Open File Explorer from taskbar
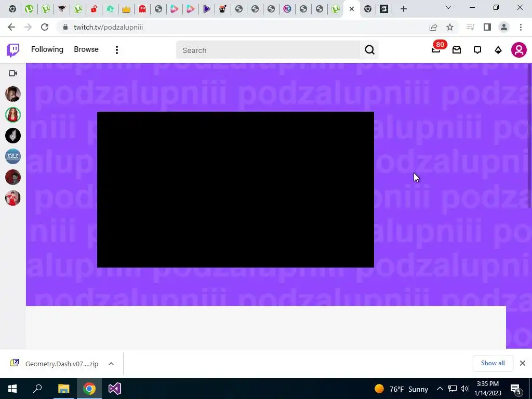This screenshot has height=399, width=532. click(63, 389)
